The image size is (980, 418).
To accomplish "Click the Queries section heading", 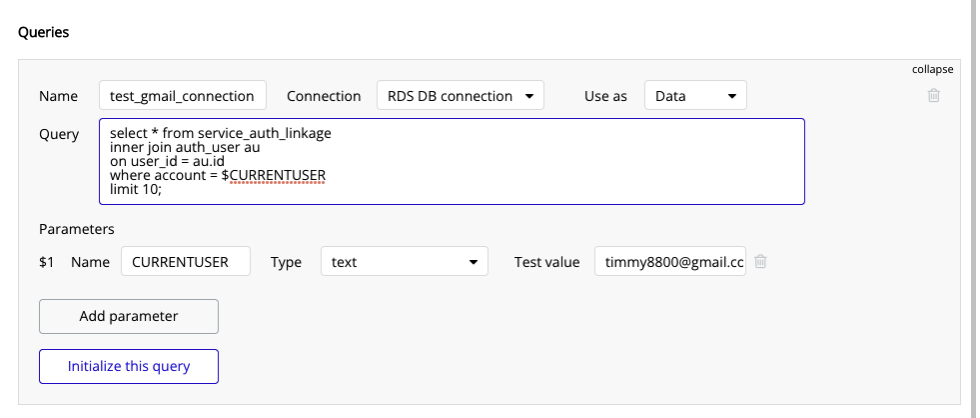I will 44,32.
